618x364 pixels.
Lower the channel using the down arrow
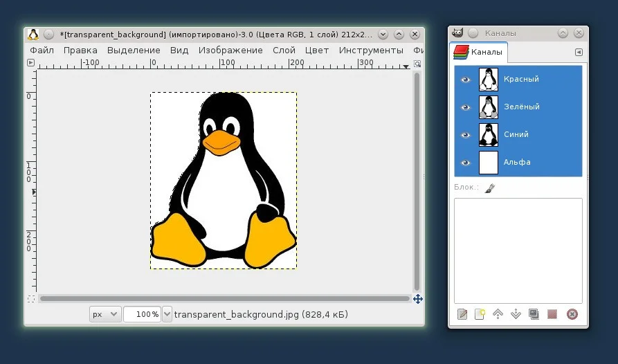(x=516, y=314)
